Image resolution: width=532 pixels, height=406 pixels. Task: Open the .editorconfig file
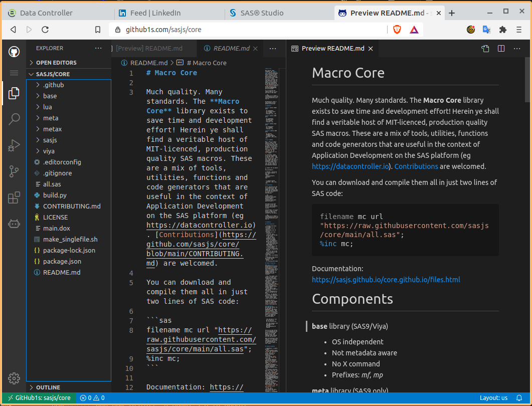click(69, 162)
